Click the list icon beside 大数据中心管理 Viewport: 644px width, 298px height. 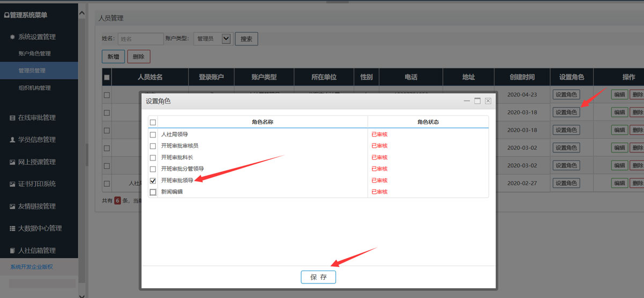(x=12, y=228)
